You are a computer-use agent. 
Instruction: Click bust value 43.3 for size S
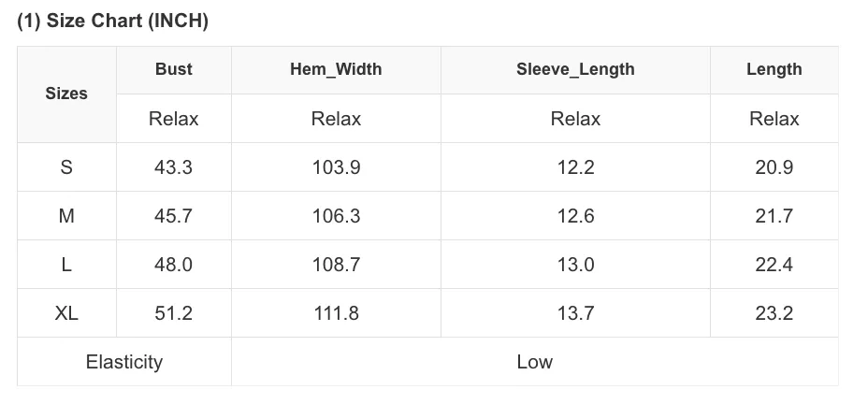point(174,166)
